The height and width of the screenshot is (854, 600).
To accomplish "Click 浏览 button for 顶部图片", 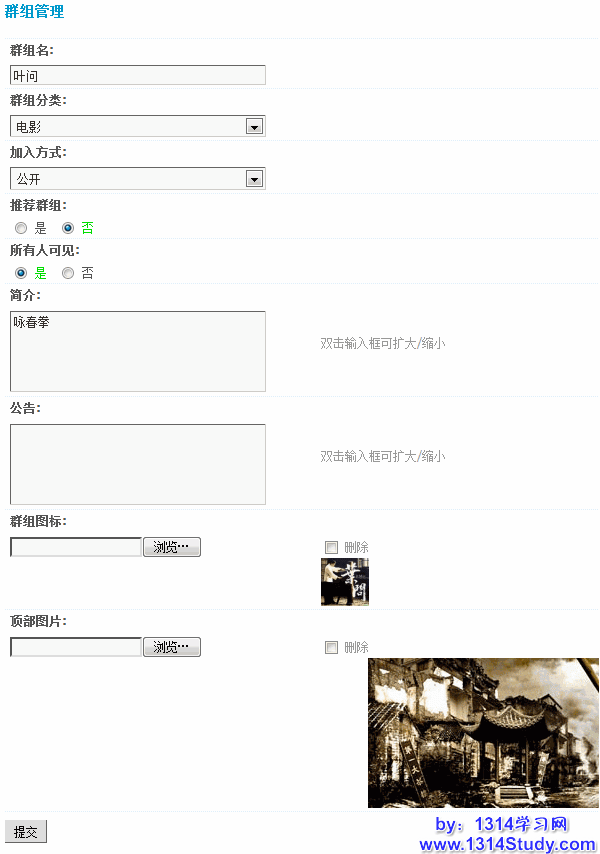I will pos(172,647).
